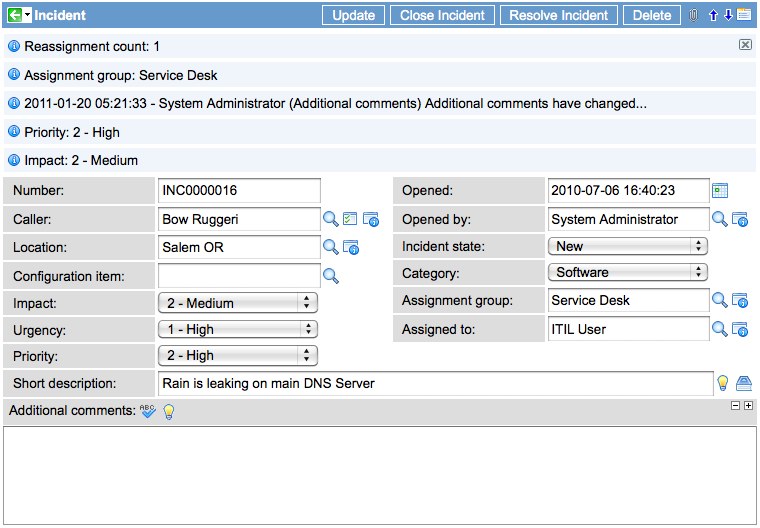This screenshot has height=528, width=760.
Task: Click spell check icon beside Additional comments
Action: click(x=148, y=411)
